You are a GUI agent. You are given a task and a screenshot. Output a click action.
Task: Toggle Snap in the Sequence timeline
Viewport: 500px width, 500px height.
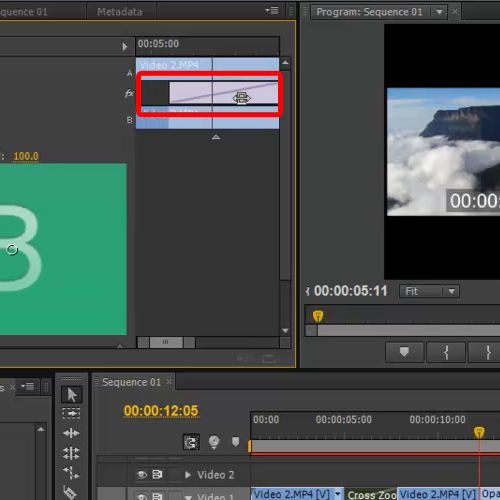[x=191, y=442]
